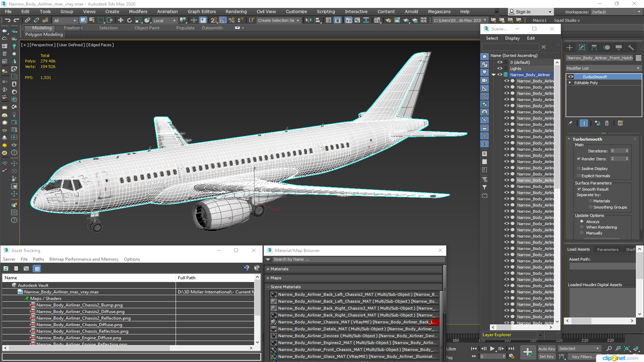Click Remove modifier trash icon
The image size is (644, 362).
tap(607, 123)
